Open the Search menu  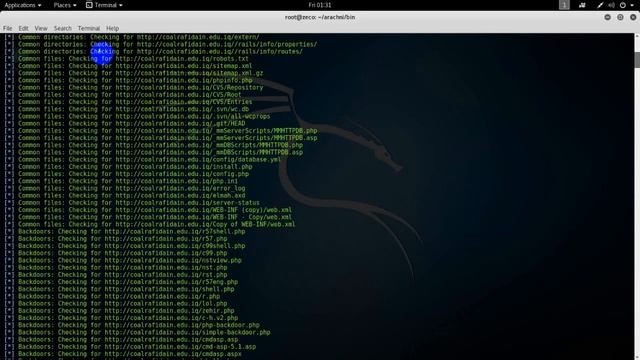[x=62, y=28]
